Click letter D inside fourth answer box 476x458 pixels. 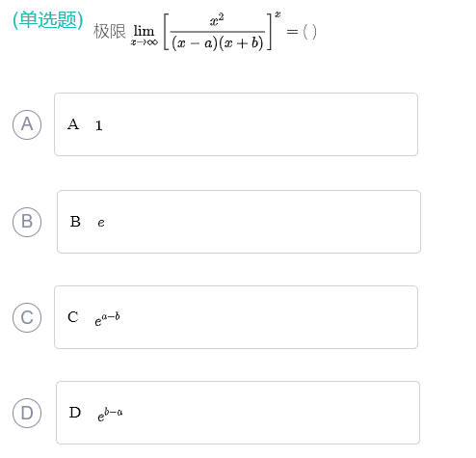coord(75,413)
